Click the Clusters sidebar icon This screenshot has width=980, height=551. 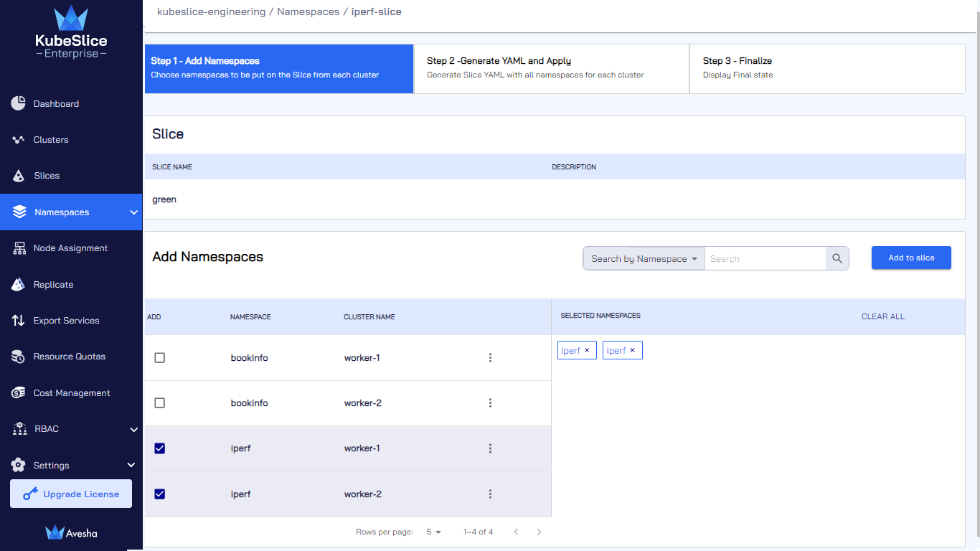click(19, 140)
